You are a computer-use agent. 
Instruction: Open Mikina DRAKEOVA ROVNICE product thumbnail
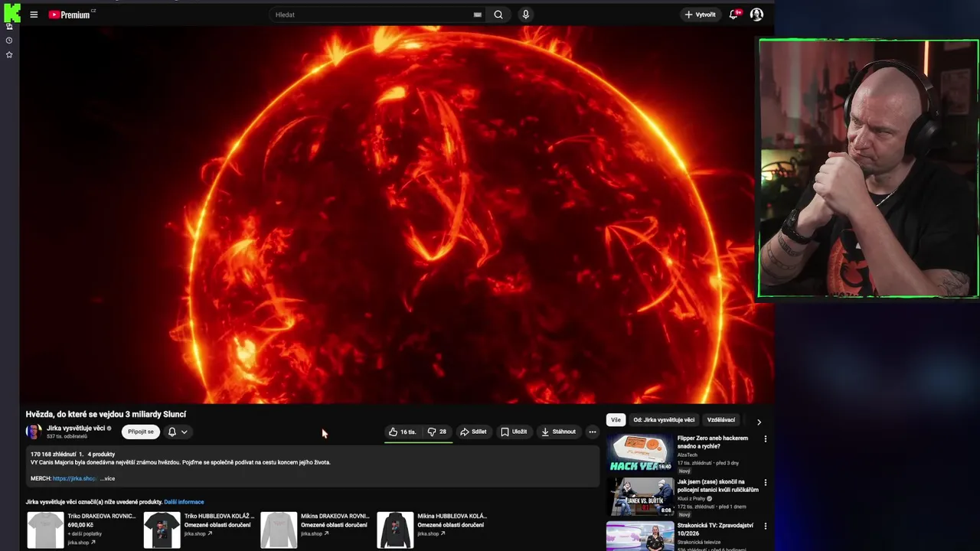(279, 530)
